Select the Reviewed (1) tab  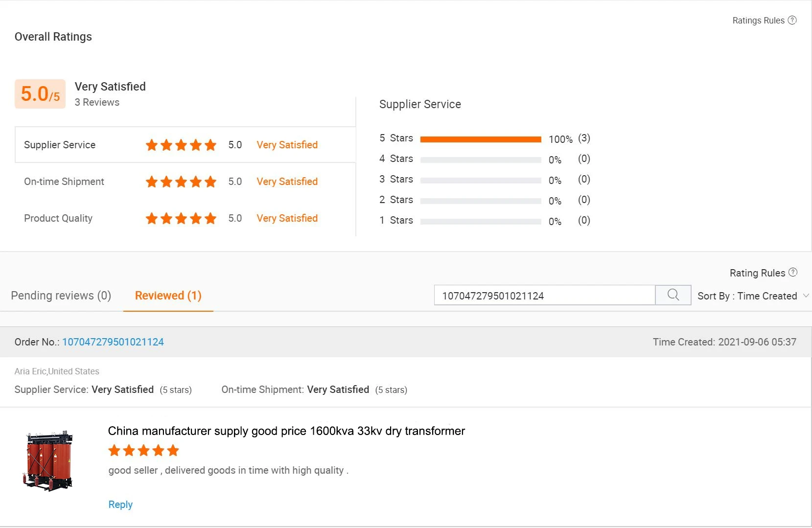click(x=168, y=296)
